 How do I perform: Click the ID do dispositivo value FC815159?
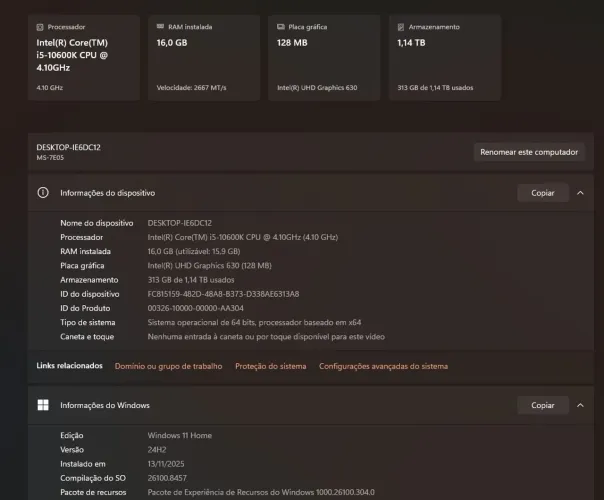click(223, 294)
